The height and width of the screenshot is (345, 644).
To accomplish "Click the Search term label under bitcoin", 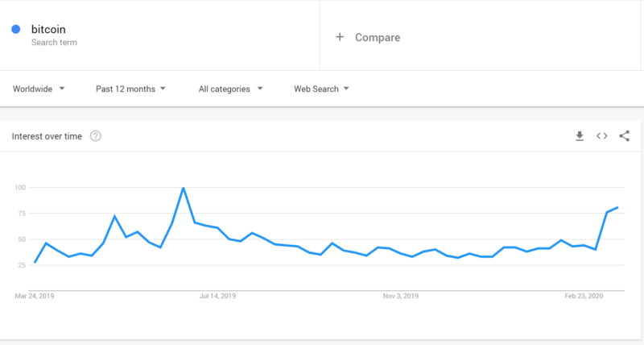I will [x=54, y=43].
